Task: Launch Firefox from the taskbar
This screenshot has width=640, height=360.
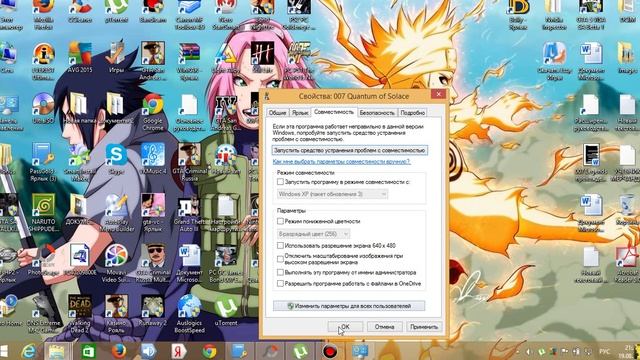Action: tap(119, 351)
